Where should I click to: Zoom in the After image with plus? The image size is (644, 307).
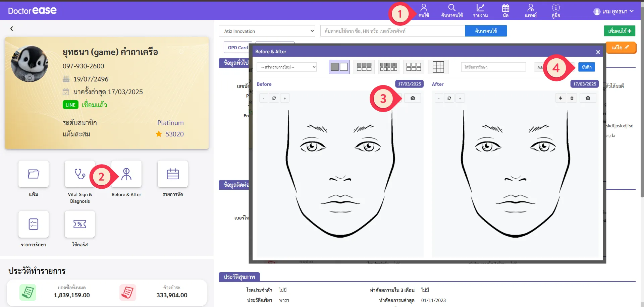(460, 98)
